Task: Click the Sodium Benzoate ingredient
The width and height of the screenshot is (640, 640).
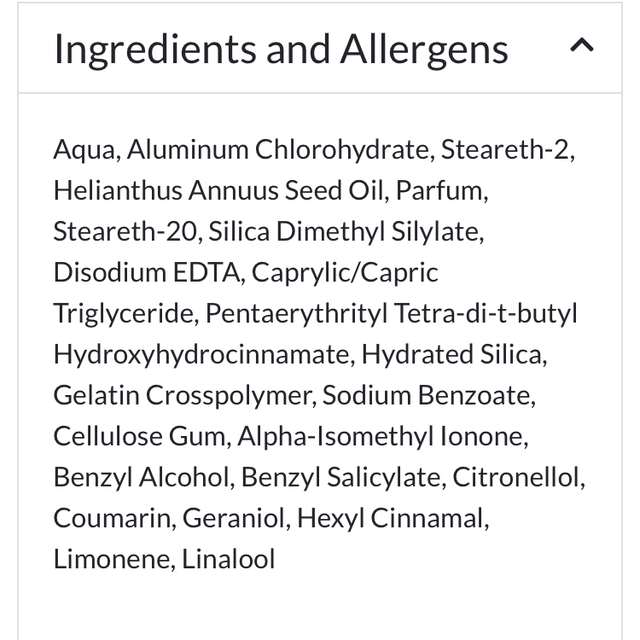Action: pyautogui.click(x=429, y=395)
